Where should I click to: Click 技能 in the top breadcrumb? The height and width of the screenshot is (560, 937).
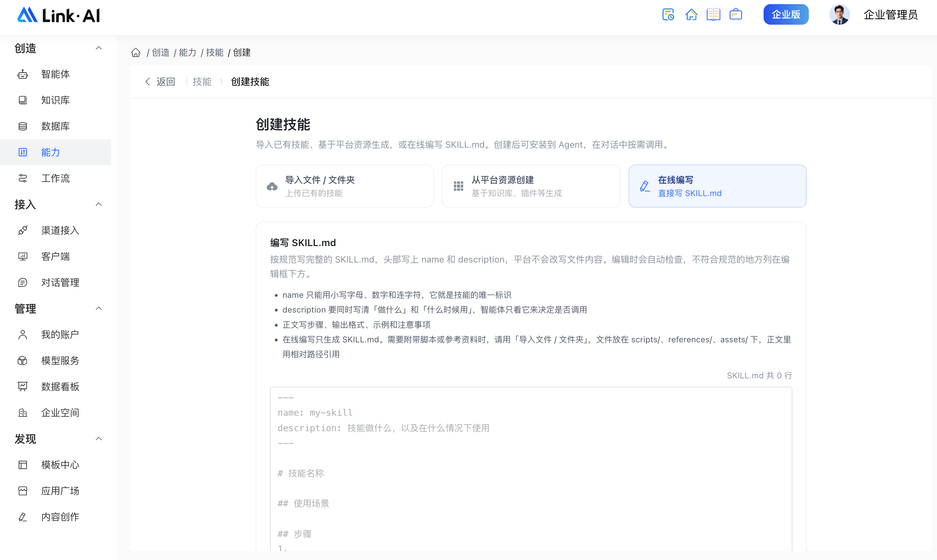215,52
